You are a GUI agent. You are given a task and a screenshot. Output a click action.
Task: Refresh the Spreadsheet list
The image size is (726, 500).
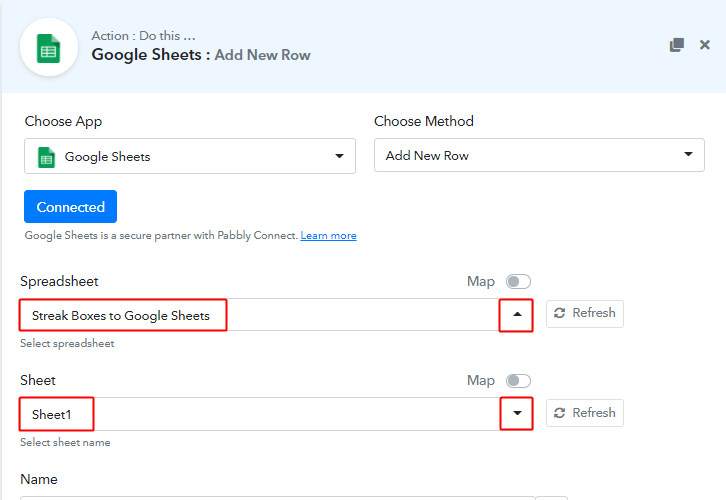click(x=585, y=313)
